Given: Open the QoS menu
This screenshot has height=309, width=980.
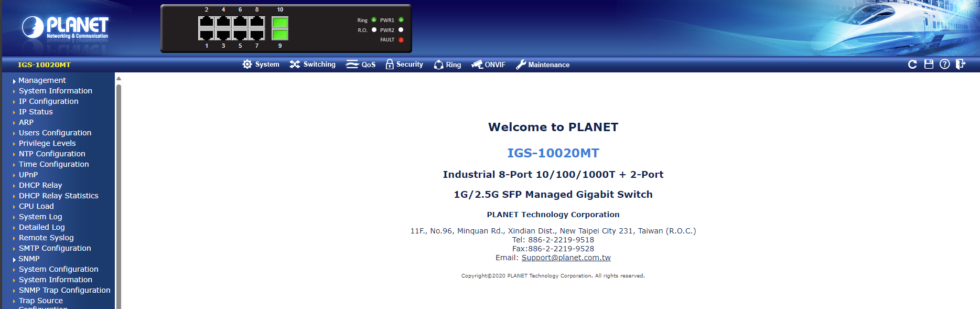Looking at the screenshot, I should [361, 65].
